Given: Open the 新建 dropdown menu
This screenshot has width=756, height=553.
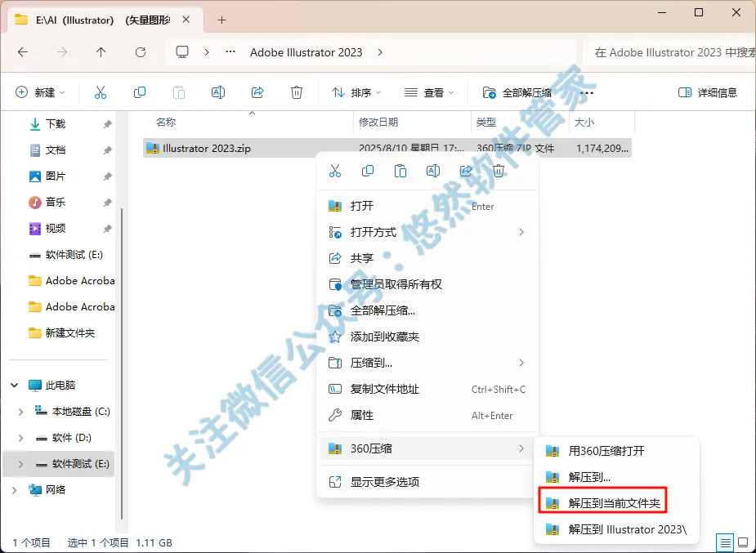Looking at the screenshot, I should coord(41,92).
